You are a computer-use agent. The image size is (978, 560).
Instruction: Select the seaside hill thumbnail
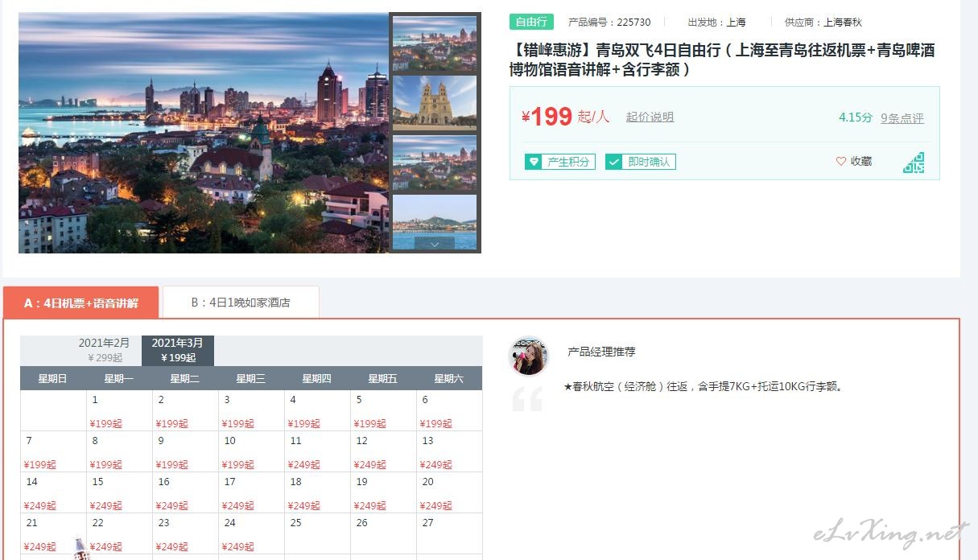coord(435,222)
